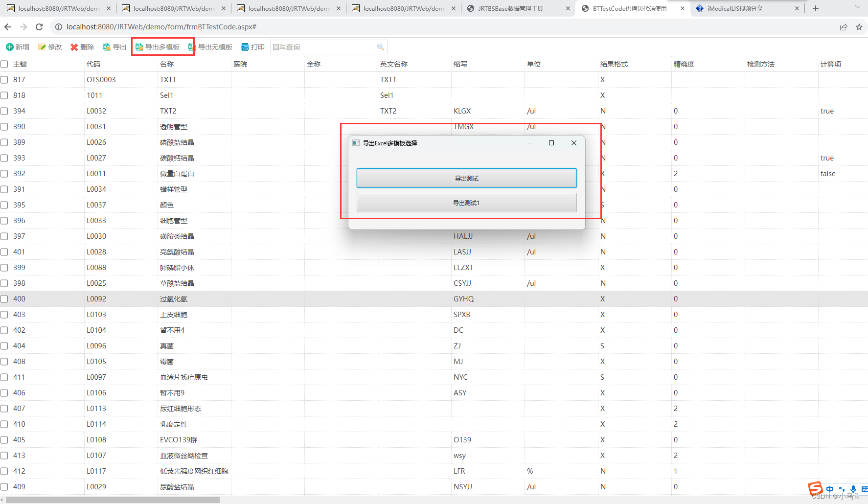Bookmark this page with star icon
The width and height of the screenshot is (868, 504).
(x=859, y=27)
